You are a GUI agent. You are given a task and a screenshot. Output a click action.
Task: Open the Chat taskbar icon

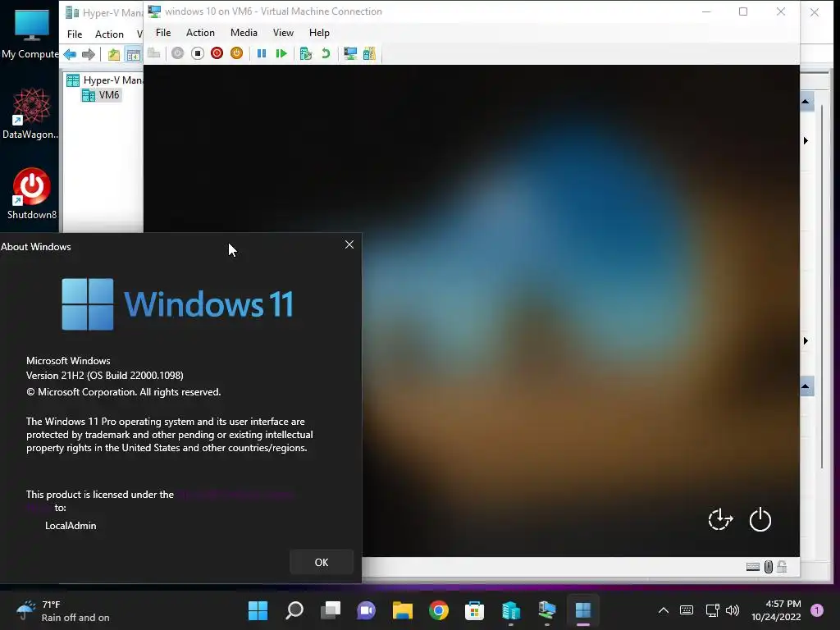coord(366,610)
